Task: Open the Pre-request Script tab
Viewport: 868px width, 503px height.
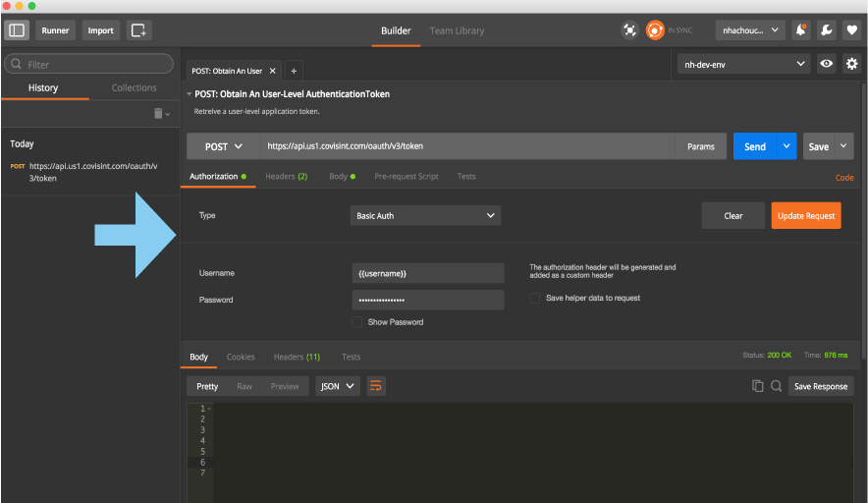Action: click(407, 177)
